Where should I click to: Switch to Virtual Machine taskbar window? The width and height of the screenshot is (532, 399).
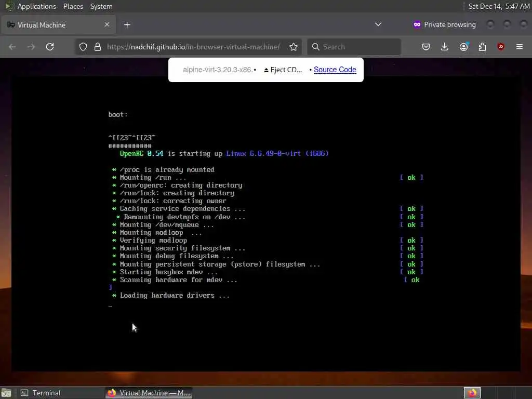click(x=149, y=393)
